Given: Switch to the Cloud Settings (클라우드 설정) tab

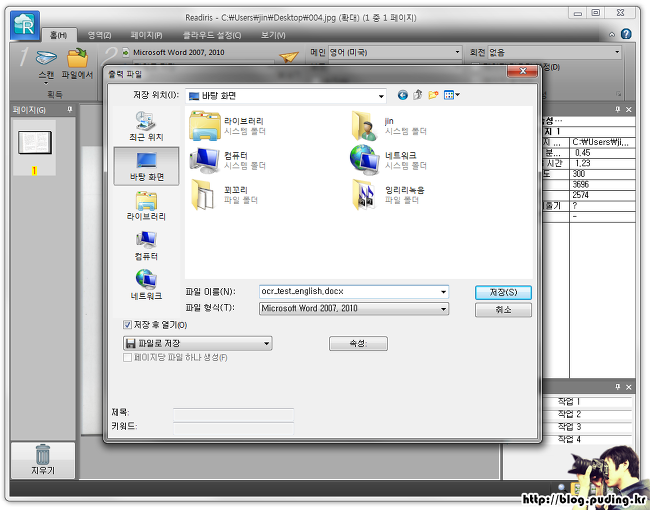Looking at the screenshot, I should pos(212,35).
